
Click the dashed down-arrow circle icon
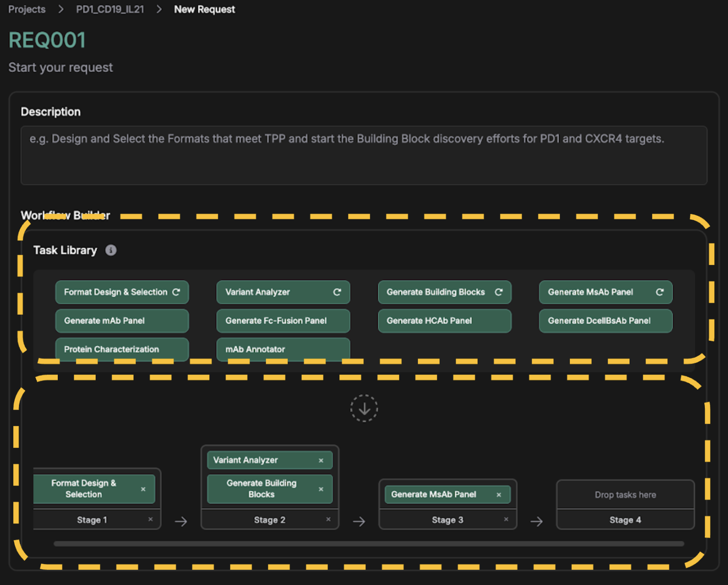tap(364, 408)
